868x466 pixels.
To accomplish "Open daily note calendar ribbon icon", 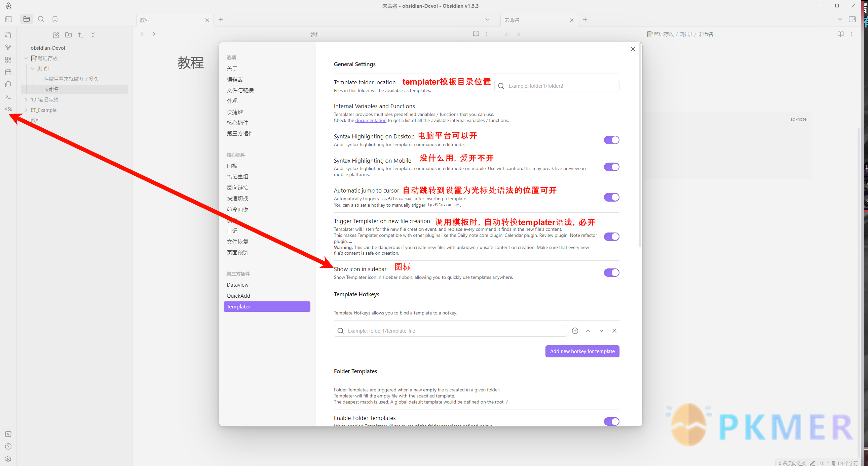I will pos(8,72).
